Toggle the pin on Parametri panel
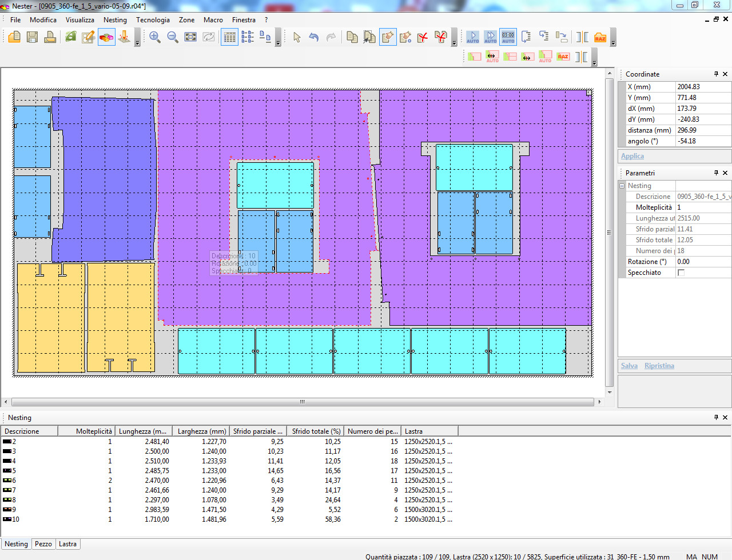Viewport: 732px width, 560px height. [x=716, y=173]
